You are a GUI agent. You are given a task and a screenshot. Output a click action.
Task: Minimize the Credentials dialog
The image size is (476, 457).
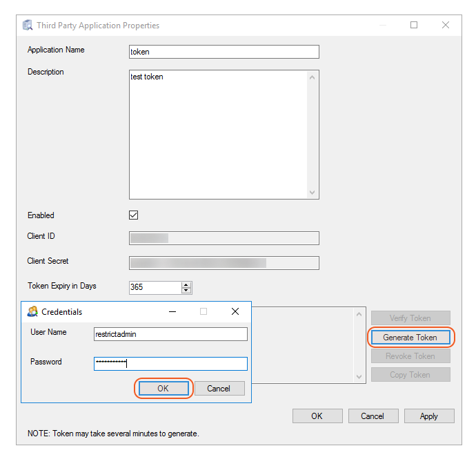171,311
